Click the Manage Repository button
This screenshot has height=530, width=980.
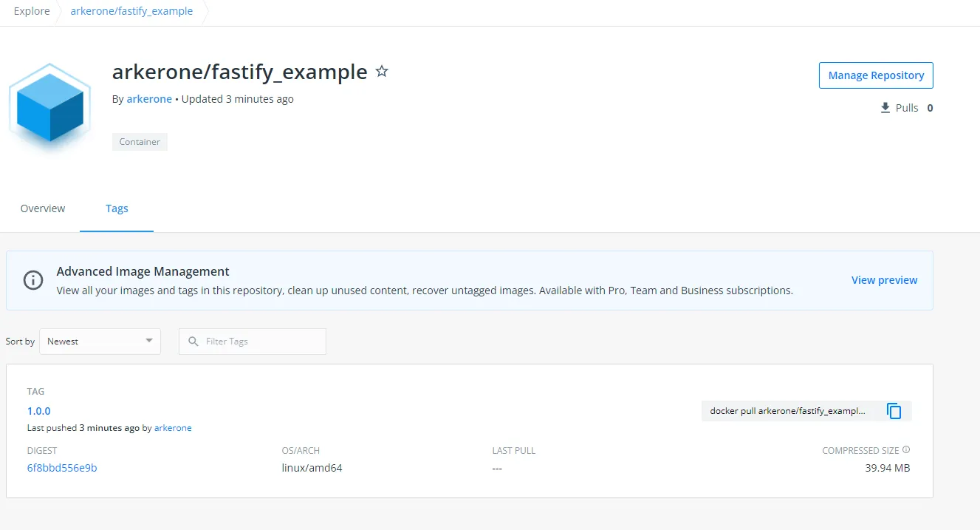pos(875,75)
